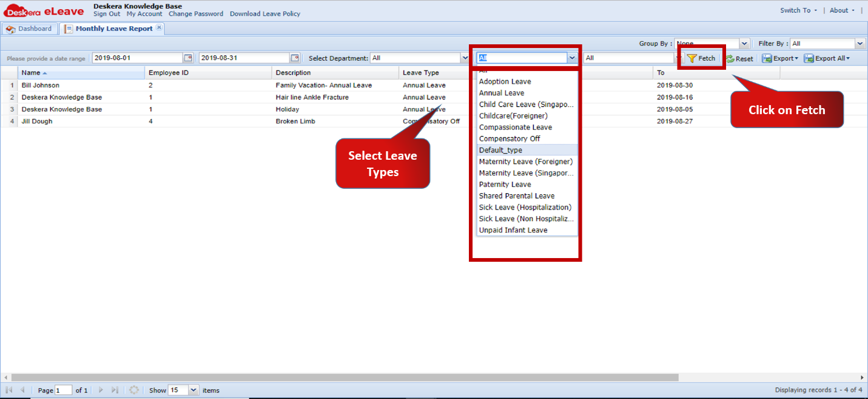Image resolution: width=868 pixels, height=399 pixels.
Task: Expand the Group By dropdown
Action: 745,44
